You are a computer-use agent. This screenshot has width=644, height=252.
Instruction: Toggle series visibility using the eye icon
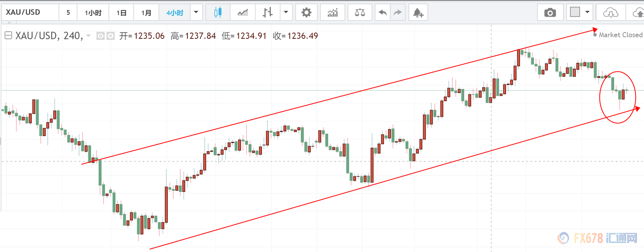pos(100,36)
